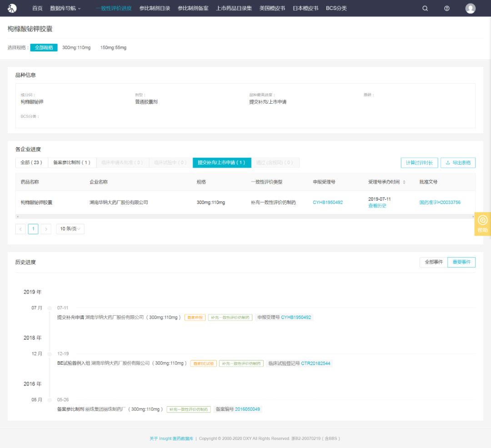491x448 pixels.
Task: Click the 首家申报 orange tag
Action: 195,317
